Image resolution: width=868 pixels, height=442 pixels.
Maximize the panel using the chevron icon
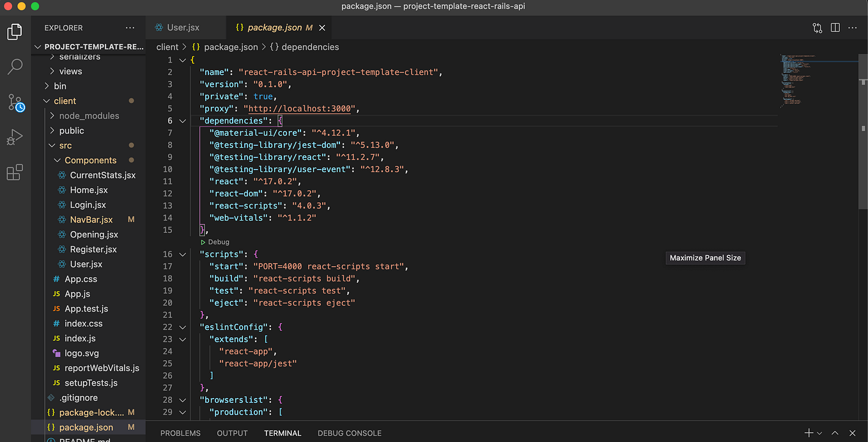pyautogui.click(x=835, y=433)
